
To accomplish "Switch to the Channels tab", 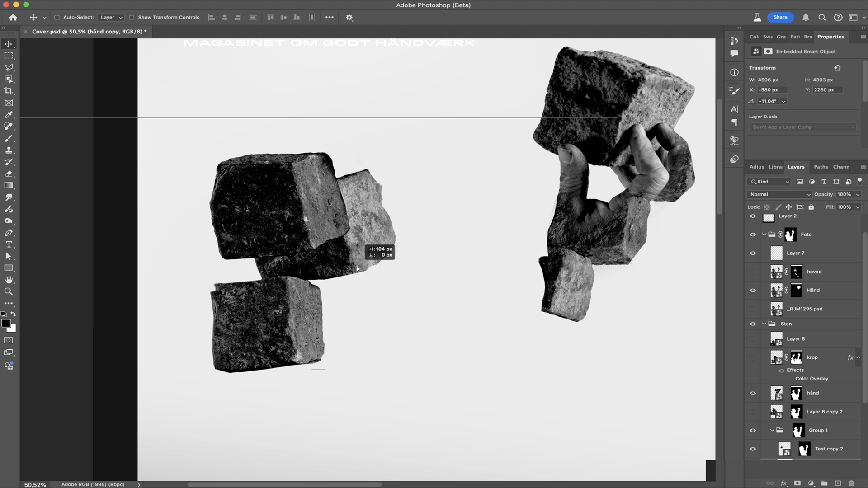I will coord(842,167).
